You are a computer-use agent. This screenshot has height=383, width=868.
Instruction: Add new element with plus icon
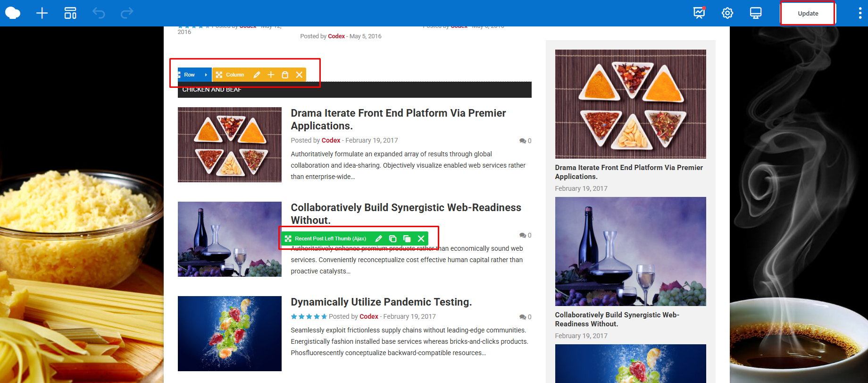(42, 13)
